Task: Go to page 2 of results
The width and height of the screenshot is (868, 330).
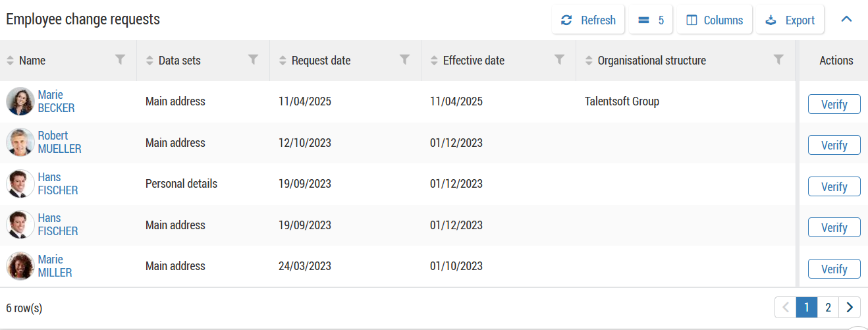Action: click(x=828, y=307)
